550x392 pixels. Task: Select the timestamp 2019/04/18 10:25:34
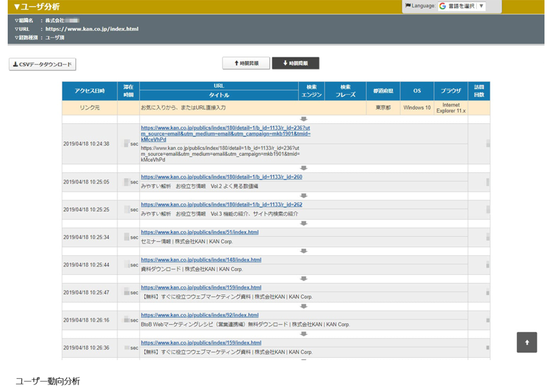(x=86, y=238)
